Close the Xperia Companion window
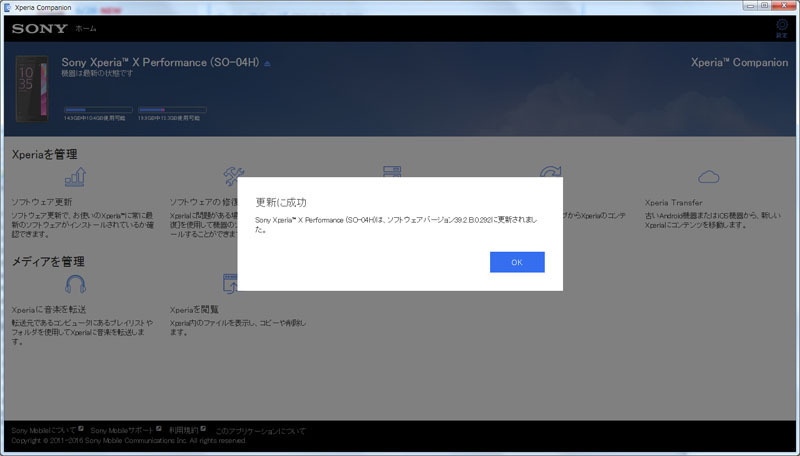This screenshot has width=800, height=456. click(x=784, y=6)
